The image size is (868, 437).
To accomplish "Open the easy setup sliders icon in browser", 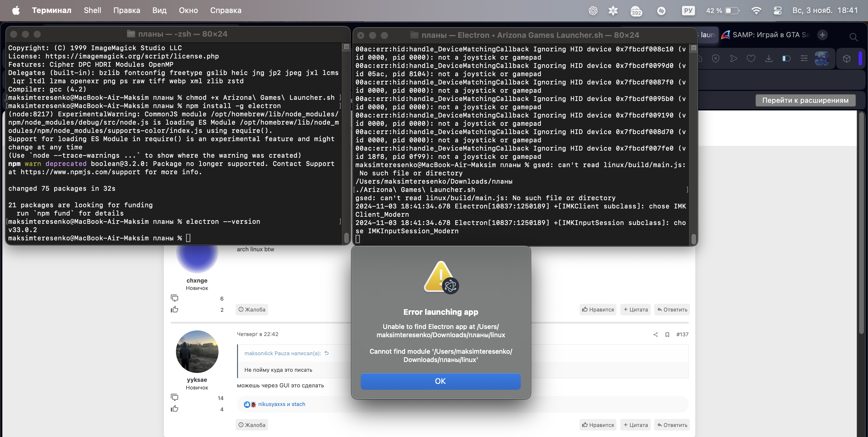I will (804, 59).
